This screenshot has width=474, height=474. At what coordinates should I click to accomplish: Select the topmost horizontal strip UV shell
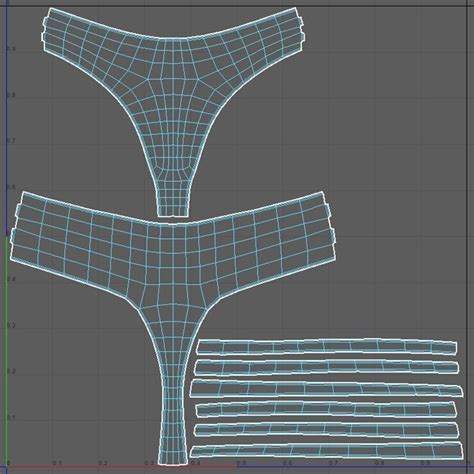pyautogui.click(x=326, y=346)
